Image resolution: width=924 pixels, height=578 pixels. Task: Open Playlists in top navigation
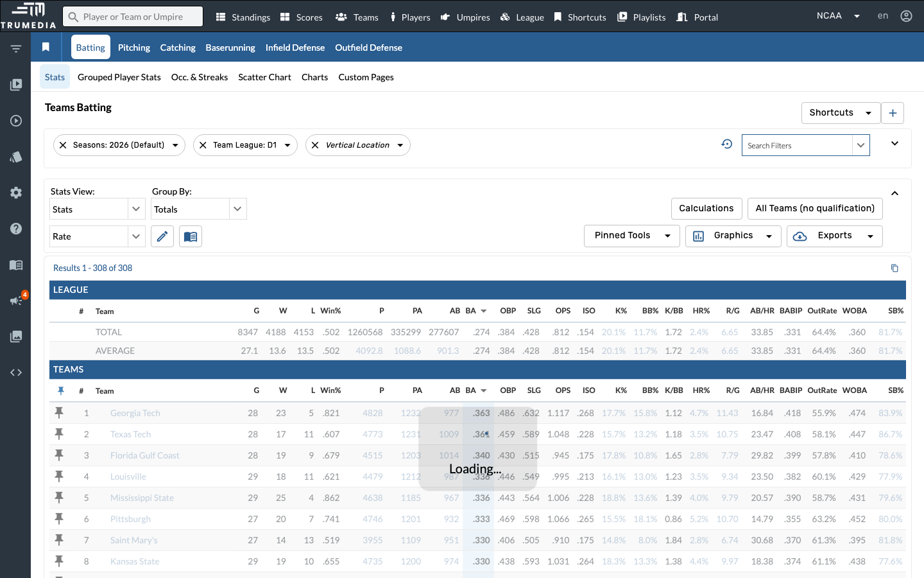(x=642, y=17)
